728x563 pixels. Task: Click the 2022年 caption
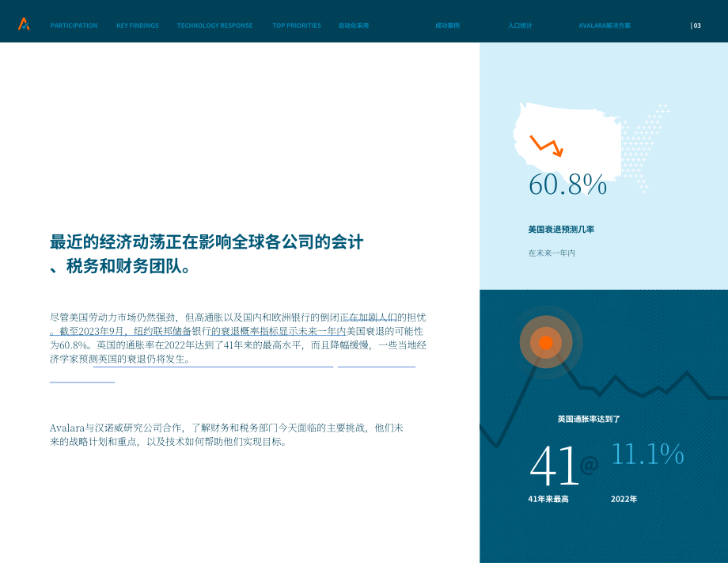[624, 500]
